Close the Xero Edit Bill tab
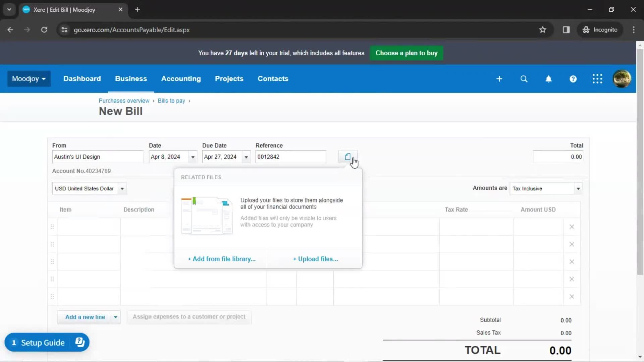Image resolution: width=644 pixels, height=362 pixels. click(x=120, y=10)
